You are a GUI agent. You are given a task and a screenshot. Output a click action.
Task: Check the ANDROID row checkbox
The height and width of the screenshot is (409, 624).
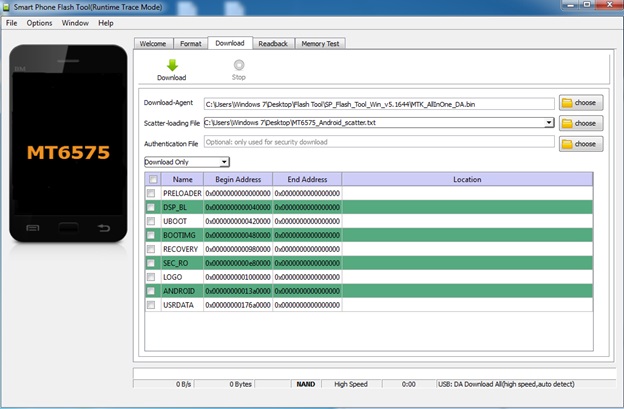pos(151,291)
